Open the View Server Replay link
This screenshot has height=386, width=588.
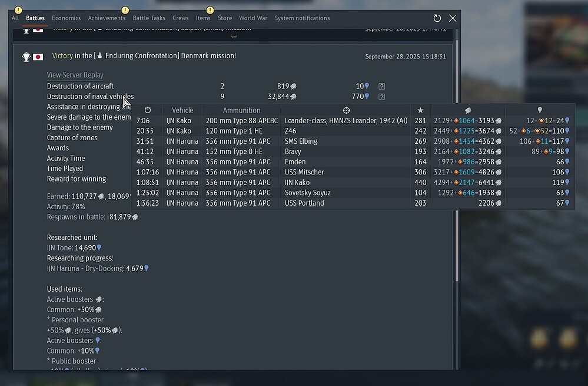click(x=75, y=75)
